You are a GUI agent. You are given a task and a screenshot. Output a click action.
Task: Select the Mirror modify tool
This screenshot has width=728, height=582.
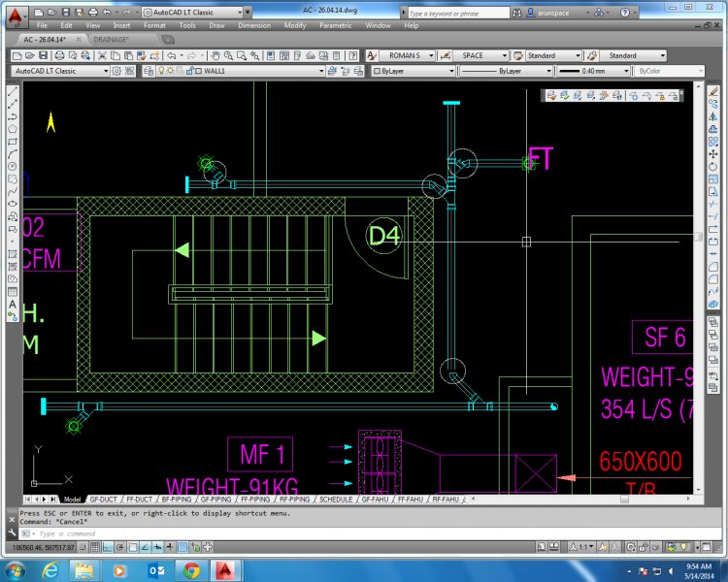[x=713, y=116]
